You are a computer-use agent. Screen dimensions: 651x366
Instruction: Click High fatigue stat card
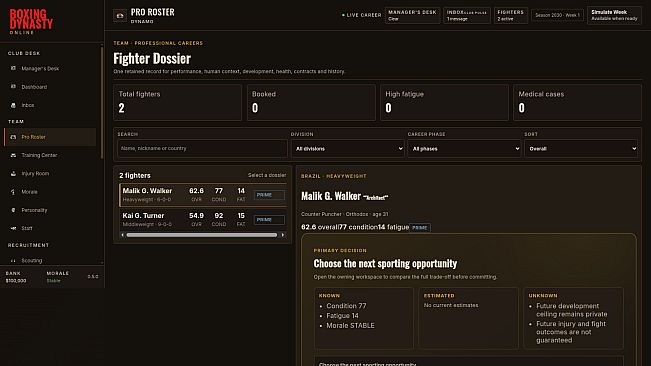[444, 102]
